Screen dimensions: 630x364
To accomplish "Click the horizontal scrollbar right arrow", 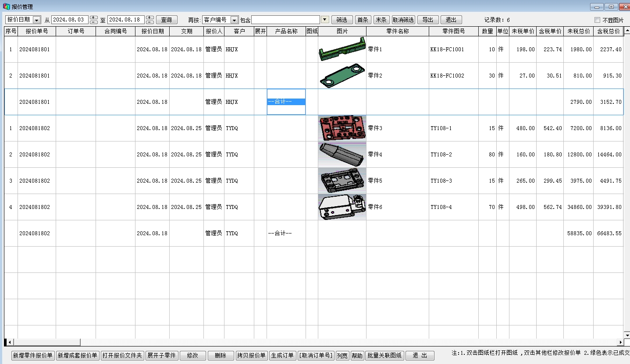I will (x=620, y=342).
